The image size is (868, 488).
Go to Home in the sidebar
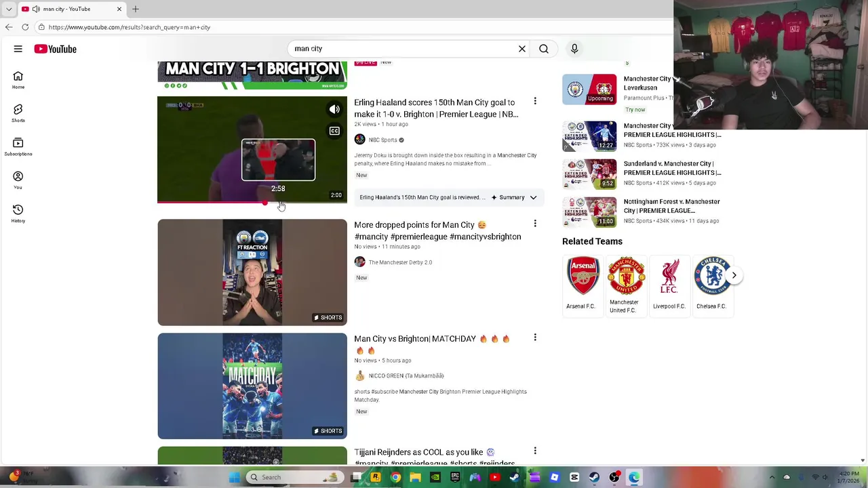[18, 80]
